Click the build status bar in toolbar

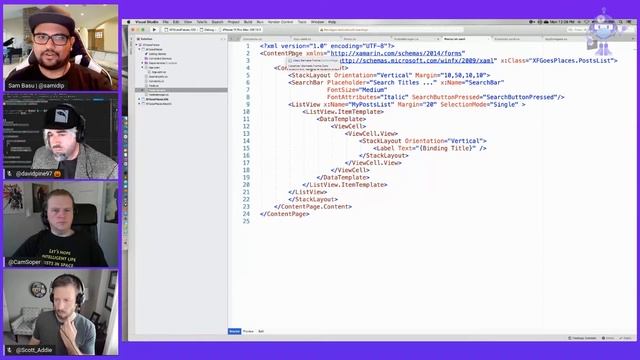point(390,30)
